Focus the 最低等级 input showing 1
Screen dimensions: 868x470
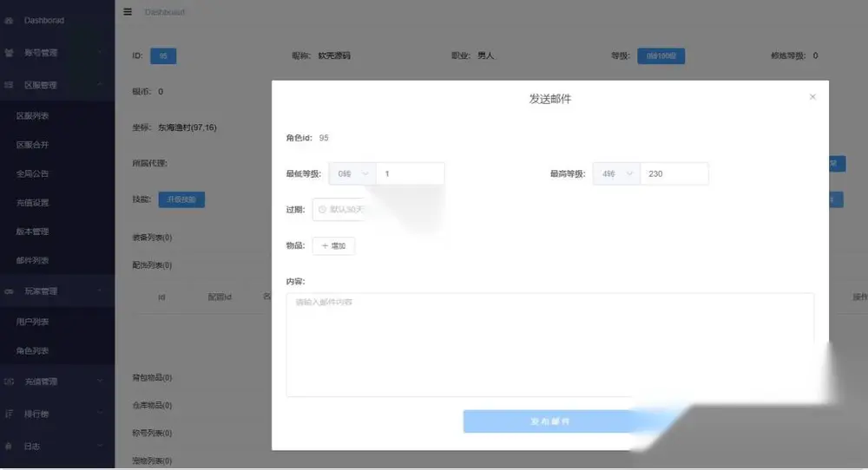(x=410, y=173)
